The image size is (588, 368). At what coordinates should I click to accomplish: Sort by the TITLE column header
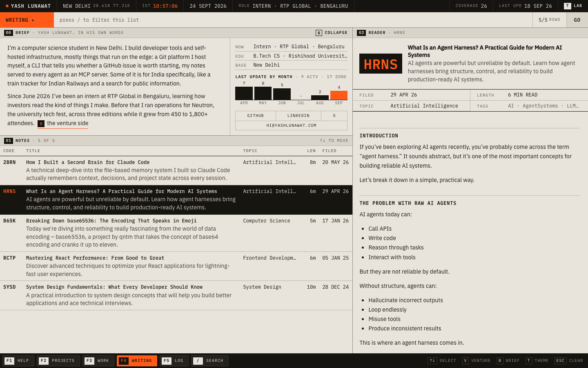pos(33,151)
